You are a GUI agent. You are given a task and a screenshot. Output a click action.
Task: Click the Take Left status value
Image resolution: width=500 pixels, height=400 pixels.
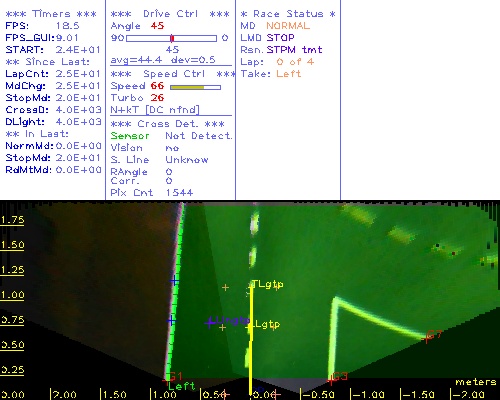tap(289, 74)
